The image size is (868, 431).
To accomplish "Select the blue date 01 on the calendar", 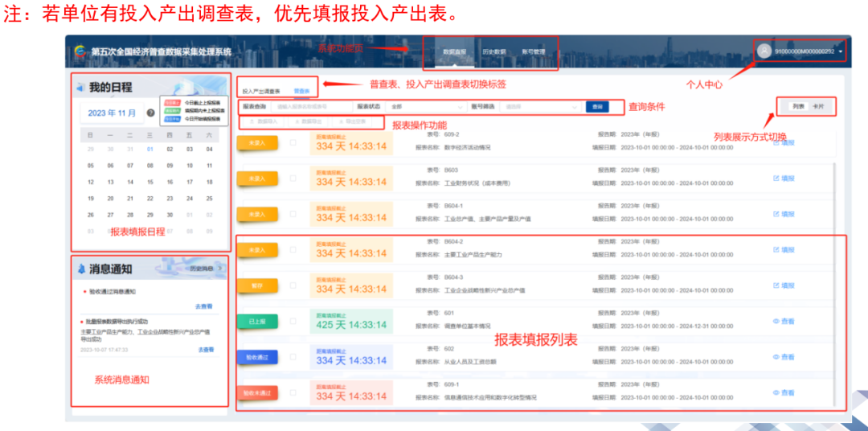I will pos(150,149).
